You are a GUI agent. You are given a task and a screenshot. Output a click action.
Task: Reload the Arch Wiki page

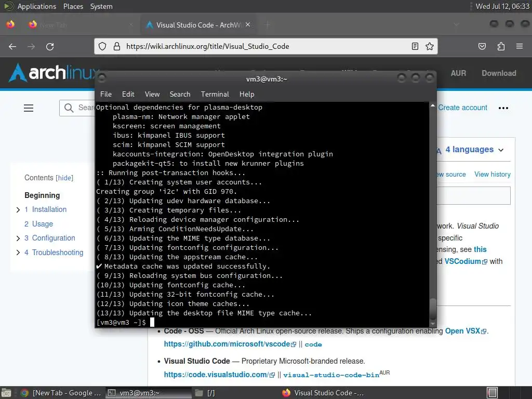(50, 46)
